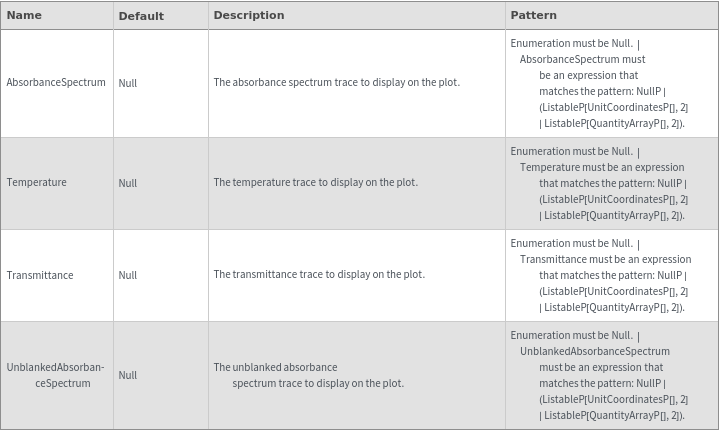Select the pattern cell for UnblankedAbsorbanceSpectrum
719x432 pixels.
[600, 375]
